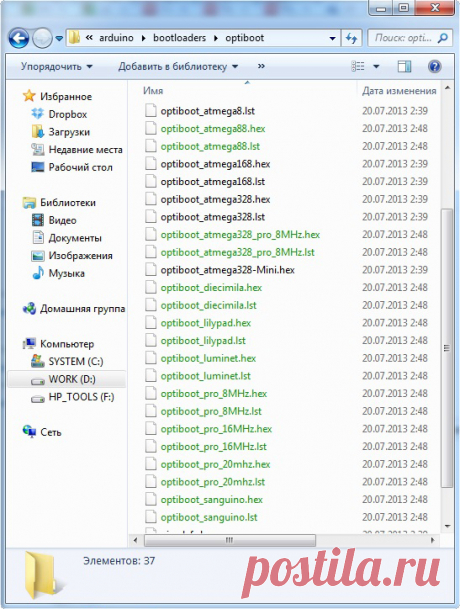Click the vertical scrollbar thumb
Viewport: 460px width, 609px height.
click(447, 348)
